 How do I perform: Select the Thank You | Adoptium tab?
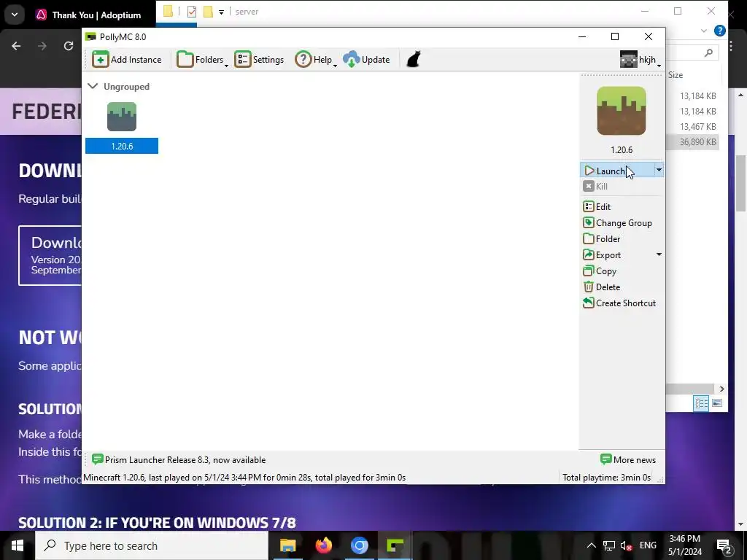coord(90,15)
